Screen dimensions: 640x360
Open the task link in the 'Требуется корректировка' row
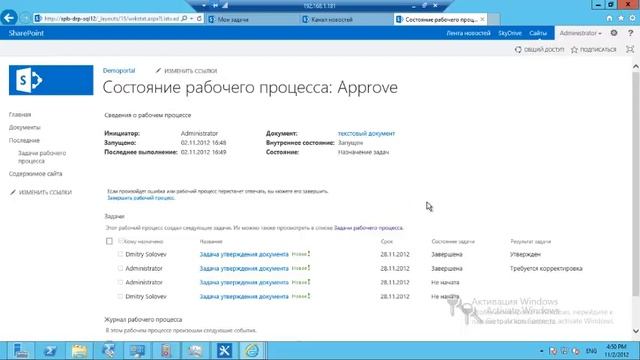point(244,269)
